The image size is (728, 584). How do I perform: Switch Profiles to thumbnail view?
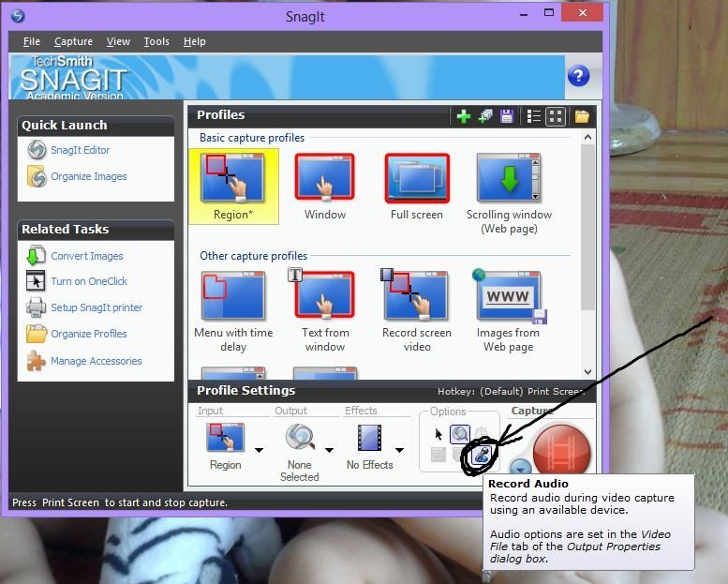click(556, 116)
